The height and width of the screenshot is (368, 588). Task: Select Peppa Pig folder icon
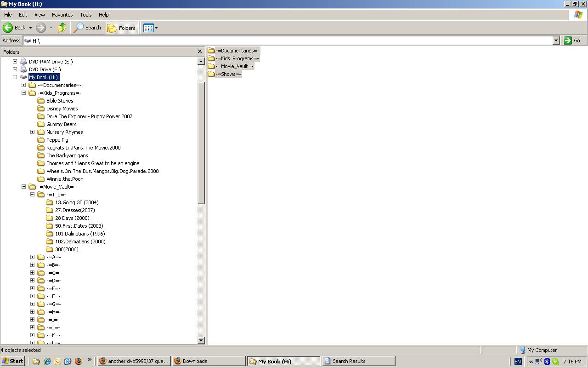click(x=41, y=140)
